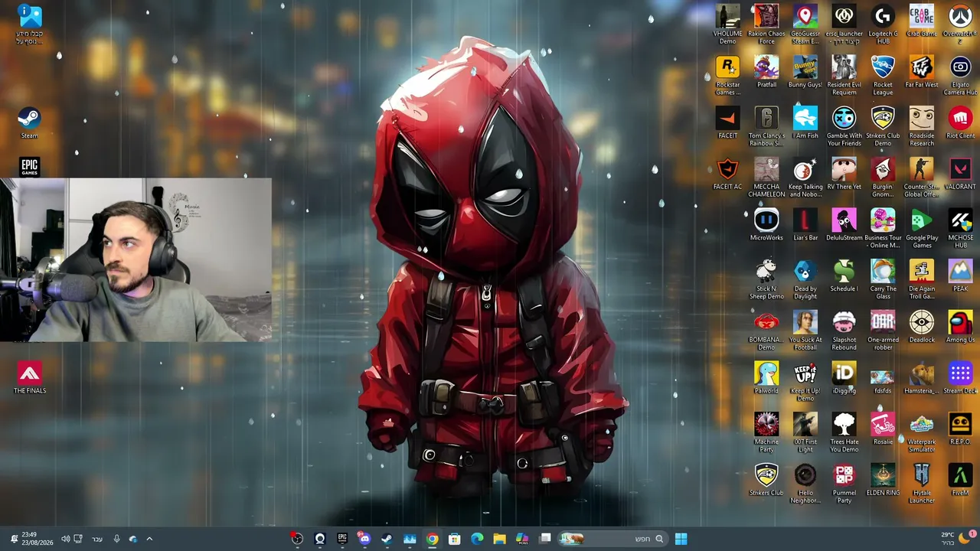Open Microsoft Edge from the taskbar
Screen dimensions: 980x551
click(x=477, y=539)
